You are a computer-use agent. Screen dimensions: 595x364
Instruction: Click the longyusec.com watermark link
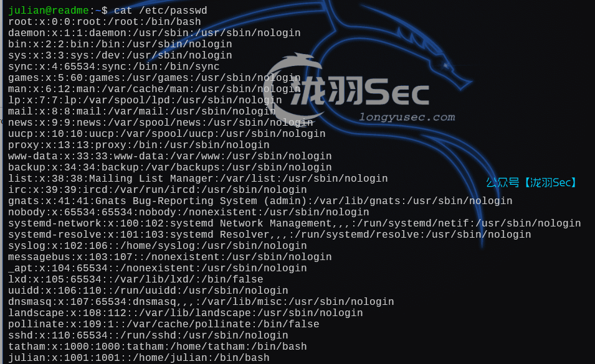pyautogui.click(x=407, y=117)
